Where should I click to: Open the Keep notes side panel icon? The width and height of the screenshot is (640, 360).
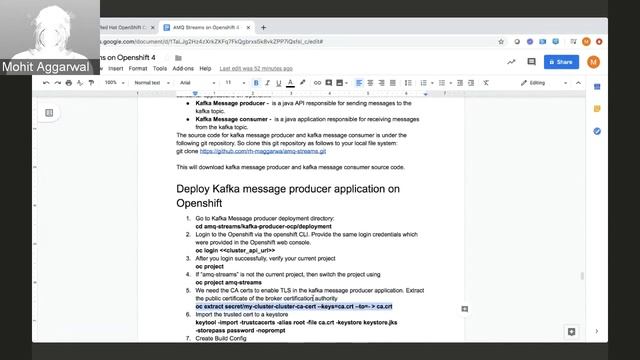click(597, 109)
